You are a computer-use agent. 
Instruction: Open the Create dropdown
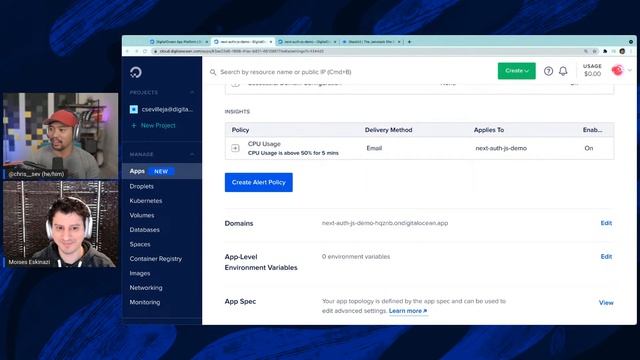(x=516, y=71)
